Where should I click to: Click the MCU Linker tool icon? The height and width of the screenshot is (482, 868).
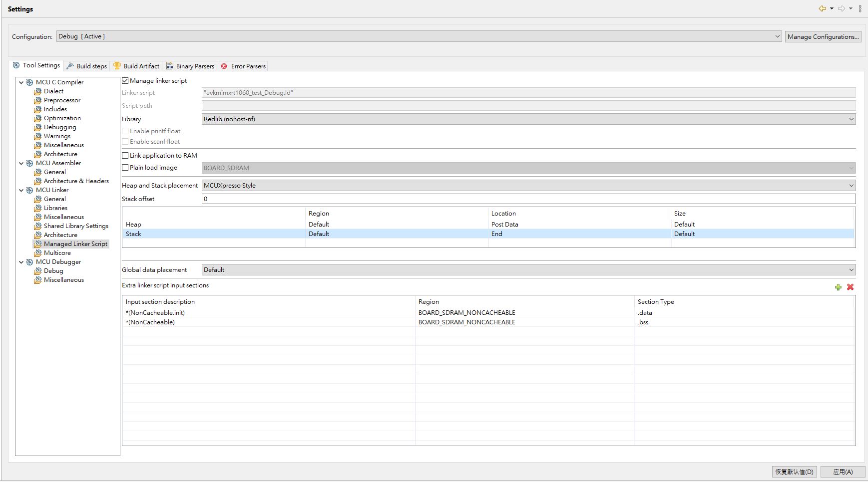[x=30, y=190]
